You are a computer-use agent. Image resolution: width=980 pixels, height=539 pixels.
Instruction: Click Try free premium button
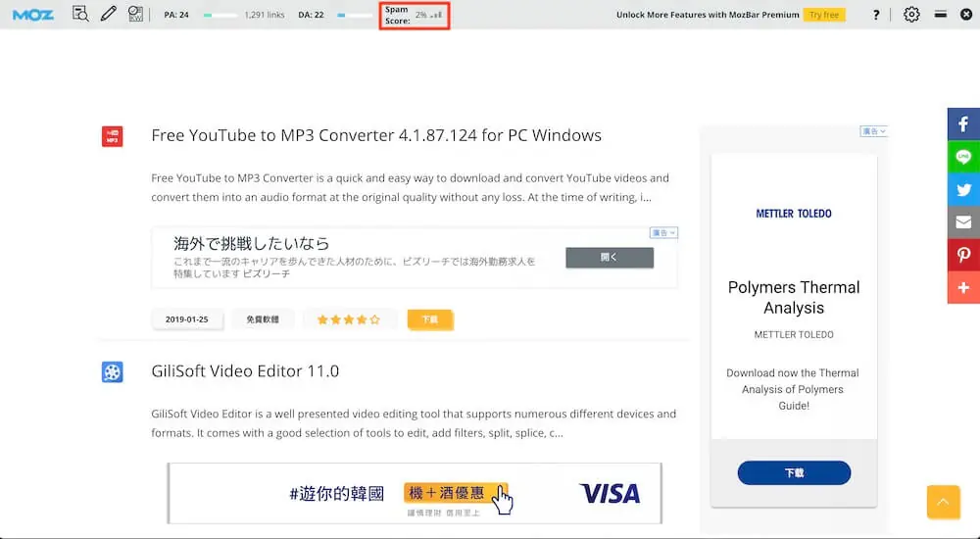(x=824, y=15)
